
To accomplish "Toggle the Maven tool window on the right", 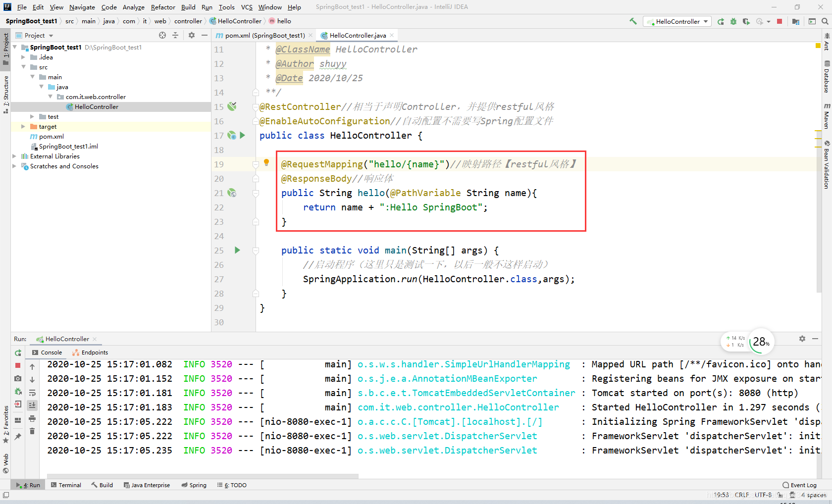I will [827, 116].
